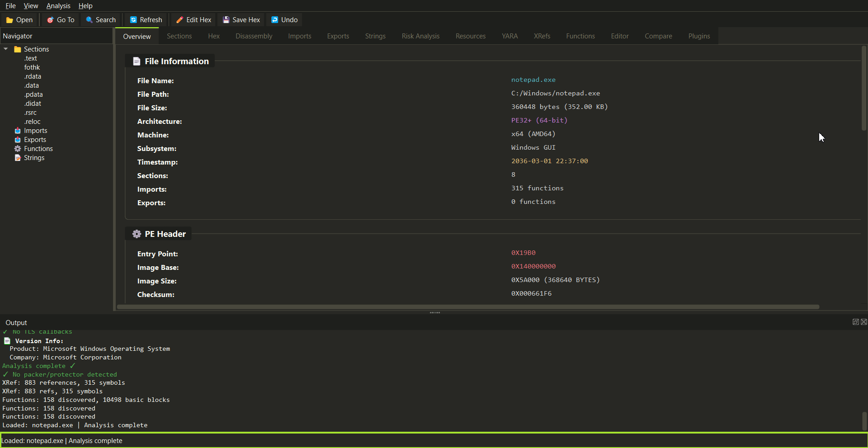The width and height of the screenshot is (868, 448).
Task: Click the Strings icon in the Navigator
Action: tap(17, 158)
